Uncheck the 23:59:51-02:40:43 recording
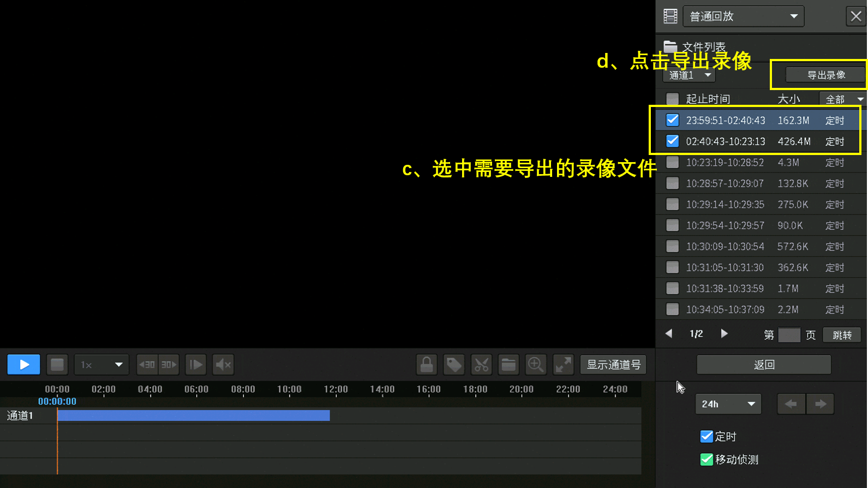The width and height of the screenshot is (868, 488). tap(673, 120)
